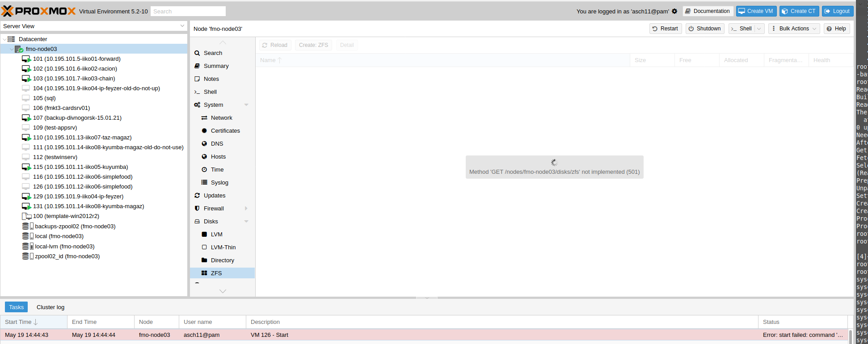Image resolution: width=868 pixels, height=344 pixels.
Task: Click stopped VM 105 (sql) icon
Action: pyautogui.click(x=26, y=98)
